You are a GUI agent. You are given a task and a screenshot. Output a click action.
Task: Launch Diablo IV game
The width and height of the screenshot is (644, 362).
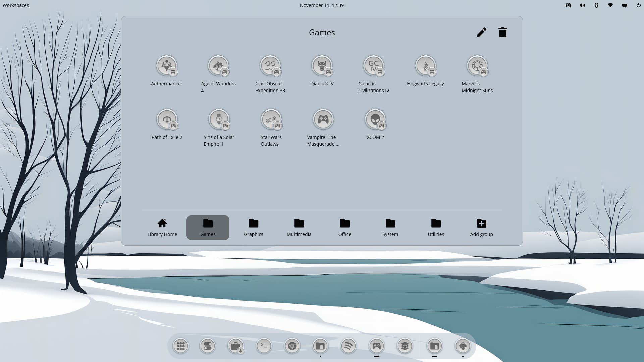coord(322,66)
